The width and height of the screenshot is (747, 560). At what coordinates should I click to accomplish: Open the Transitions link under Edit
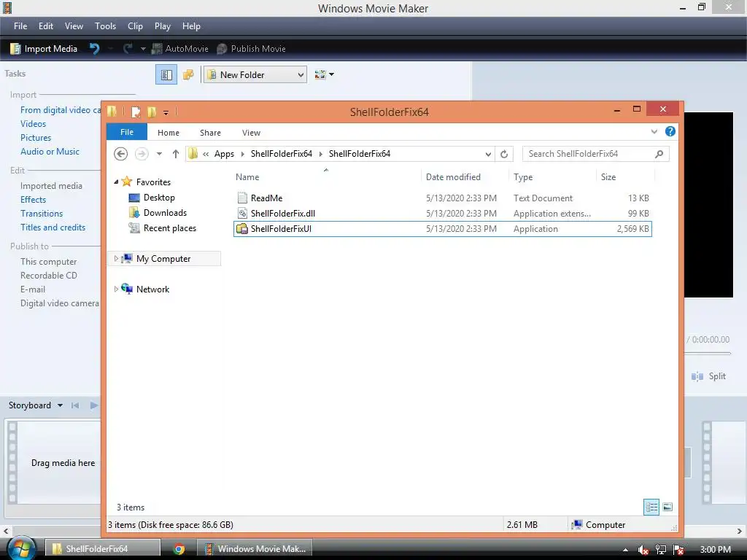pyautogui.click(x=42, y=214)
